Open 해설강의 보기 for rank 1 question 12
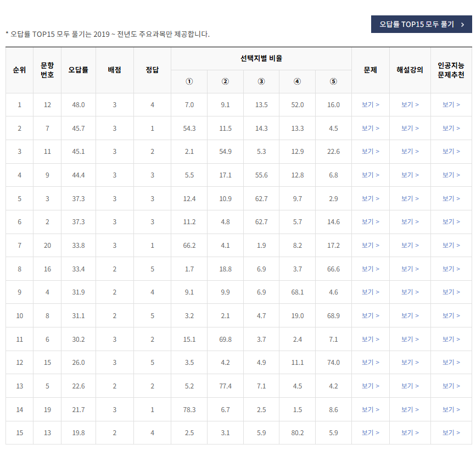Screen dimensions: 476x450 tap(410, 104)
